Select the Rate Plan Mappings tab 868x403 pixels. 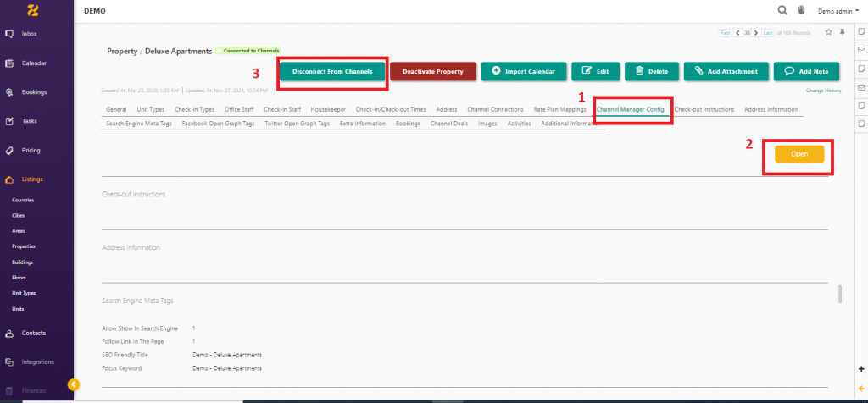(559, 109)
